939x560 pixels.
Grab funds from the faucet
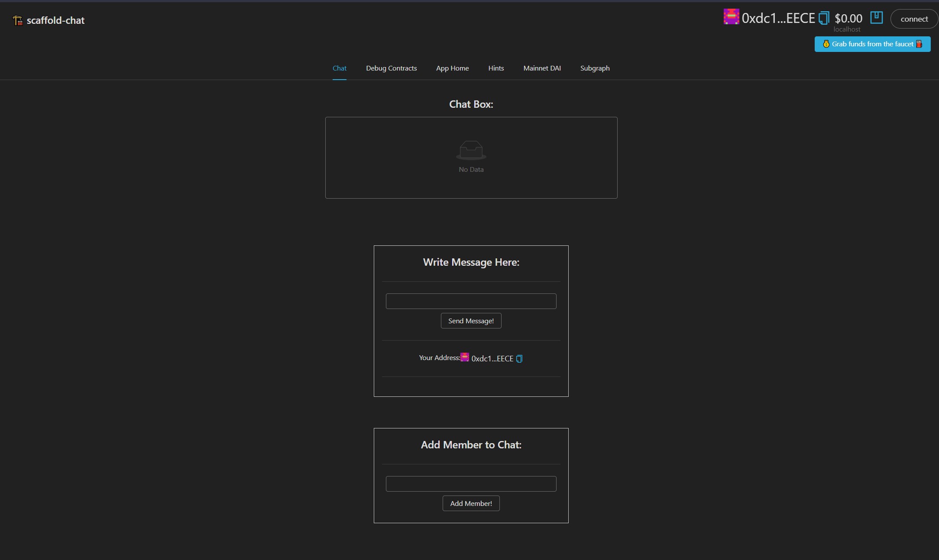click(x=872, y=44)
